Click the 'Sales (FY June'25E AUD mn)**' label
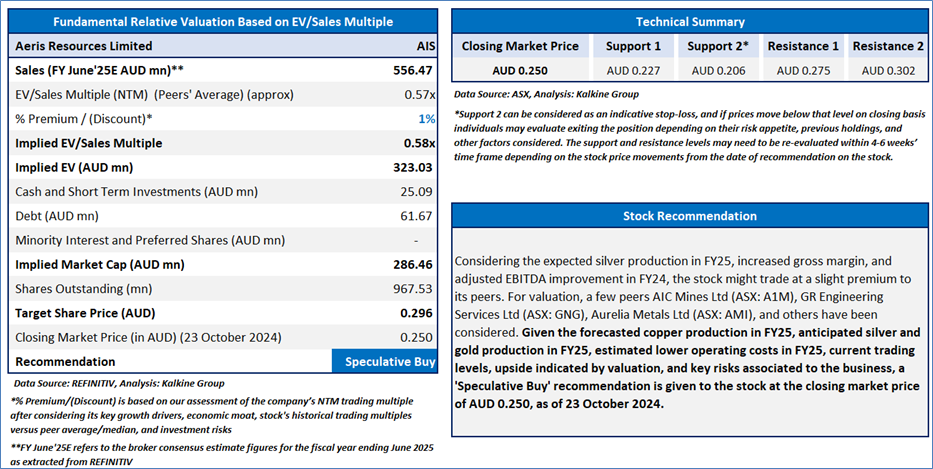933x469 pixels. 99,70
